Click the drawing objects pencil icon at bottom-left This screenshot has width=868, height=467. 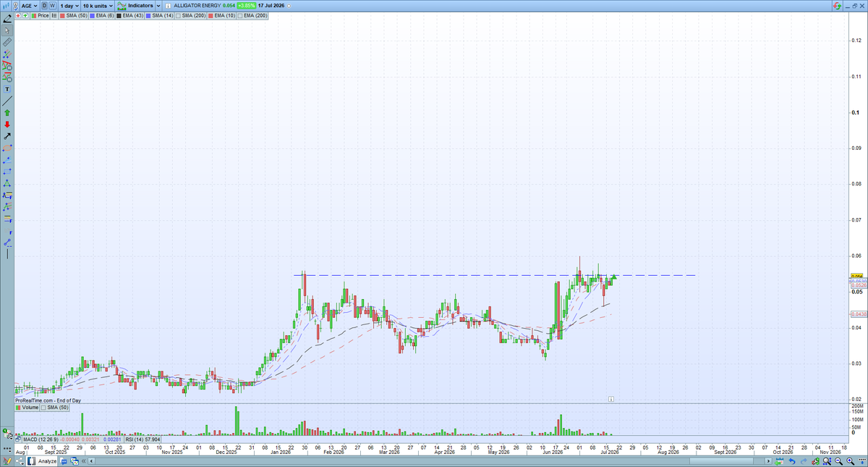(x=7, y=460)
